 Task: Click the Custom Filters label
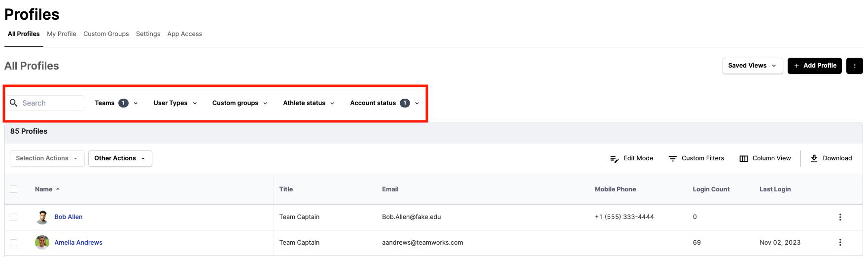[703, 158]
